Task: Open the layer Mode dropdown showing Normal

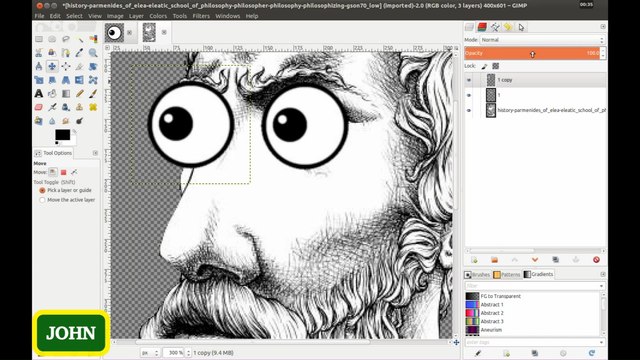Action: tap(542, 40)
